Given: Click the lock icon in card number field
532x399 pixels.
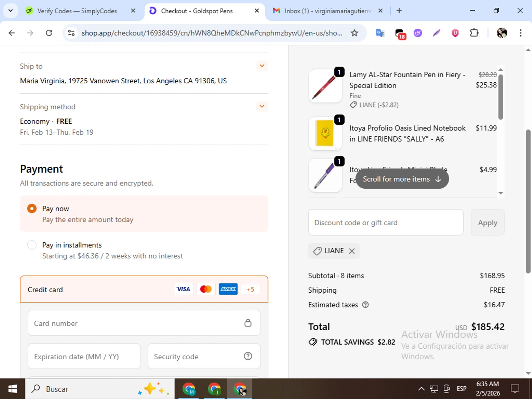Looking at the screenshot, I should tap(248, 323).
